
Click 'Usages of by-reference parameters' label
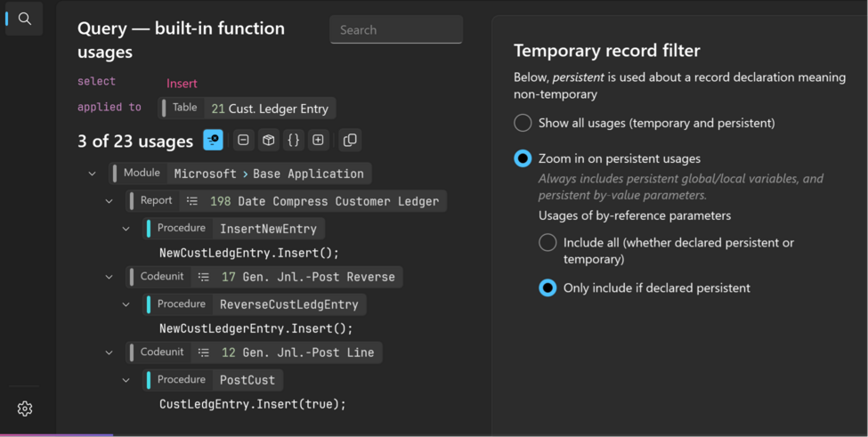pos(635,215)
